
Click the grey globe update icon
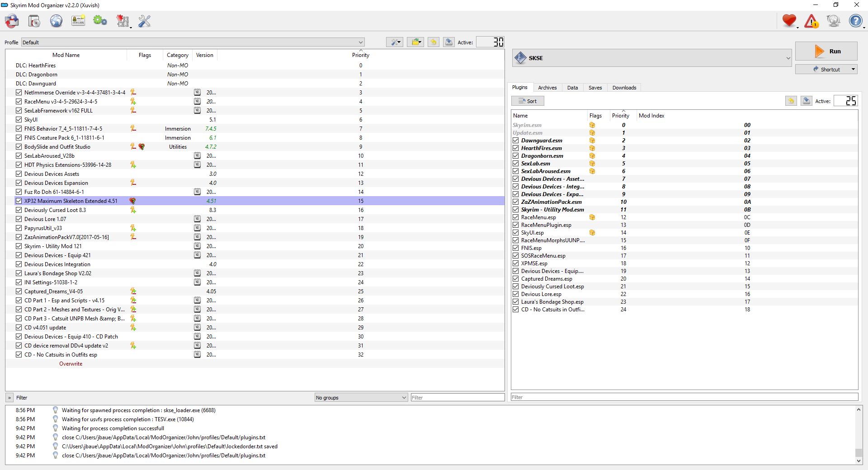point(833,21)
